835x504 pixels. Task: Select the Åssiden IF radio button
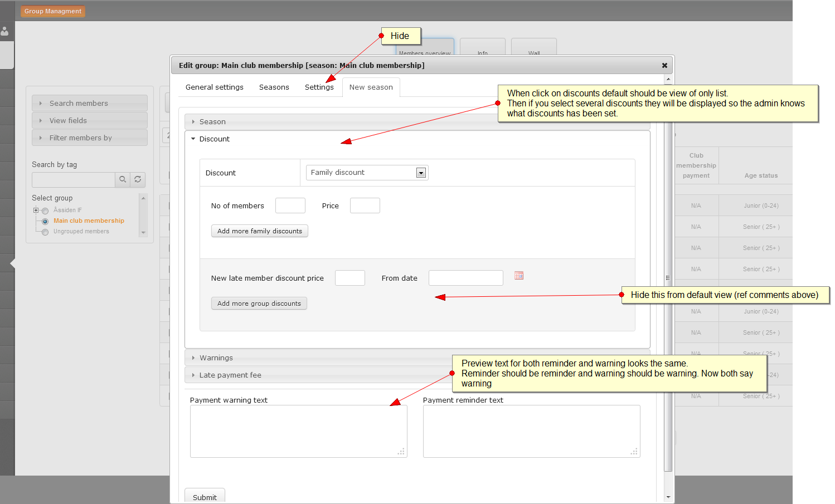pos(45,211)
